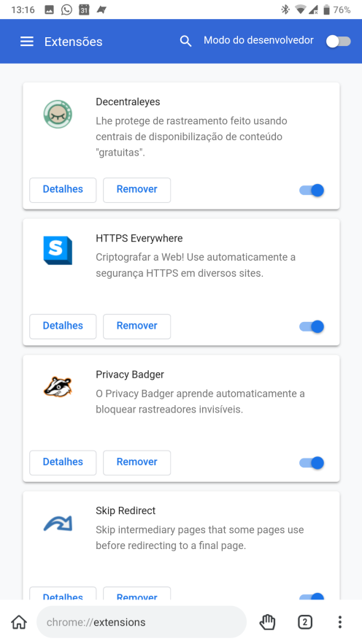Screen dimensions: 362x644
Task: Open Detalhes for Decentraleyes
Action: tap(63, 190)
